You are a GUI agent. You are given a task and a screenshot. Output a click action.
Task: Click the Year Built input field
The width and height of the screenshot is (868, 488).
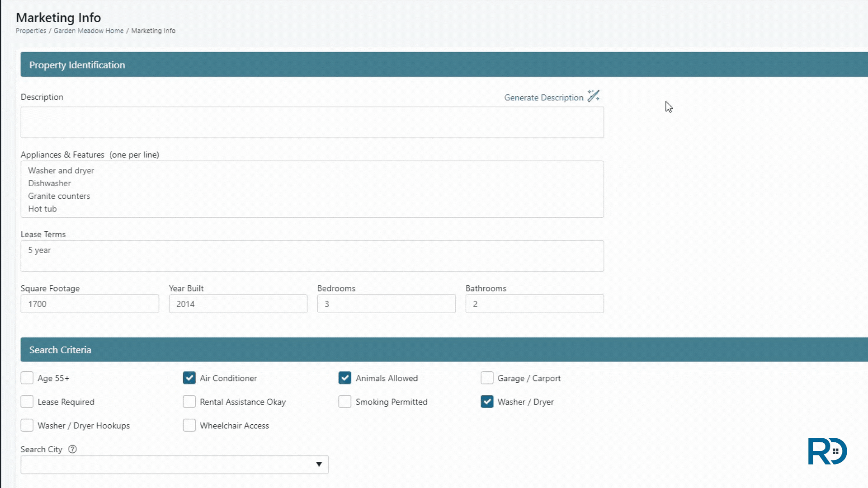(238, 304)
